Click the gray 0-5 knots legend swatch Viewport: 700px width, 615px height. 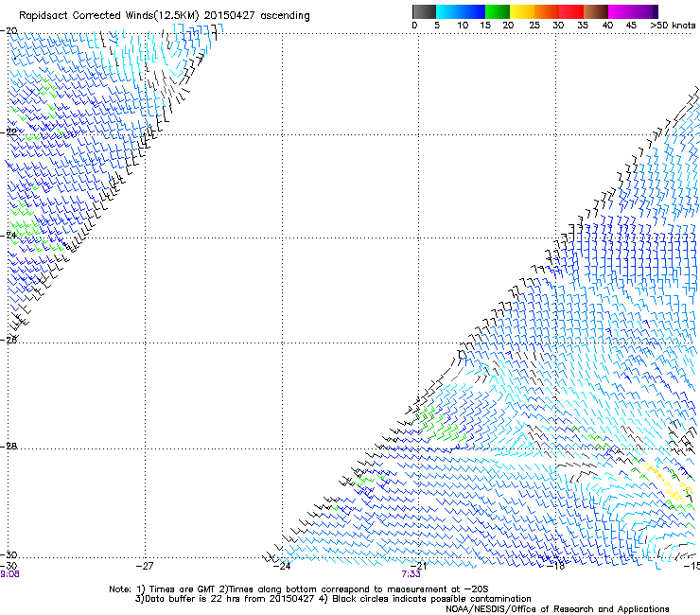[424, 11]
